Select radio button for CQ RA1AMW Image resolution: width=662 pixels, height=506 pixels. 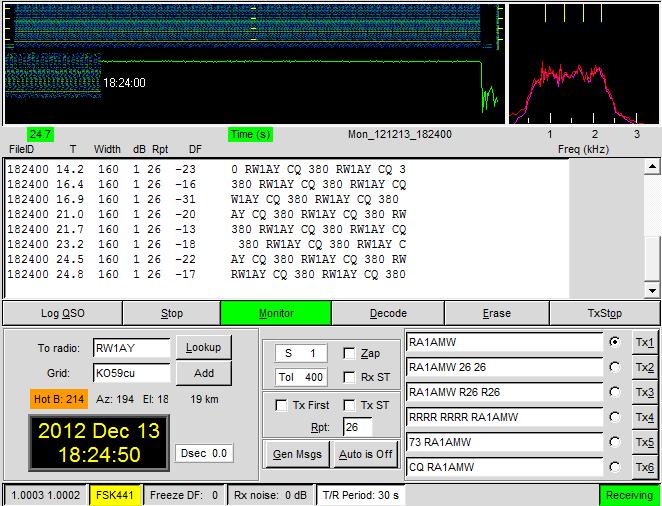pos(615,467)
